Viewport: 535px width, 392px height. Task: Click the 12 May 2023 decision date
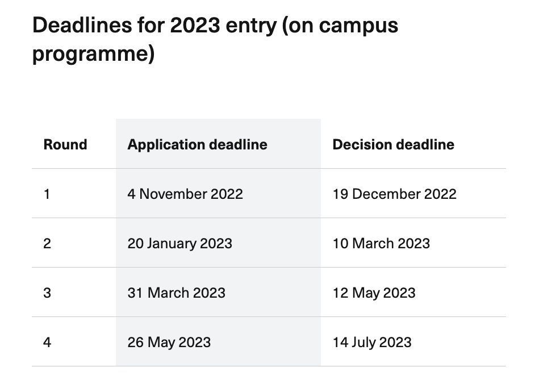click(374, 293)
